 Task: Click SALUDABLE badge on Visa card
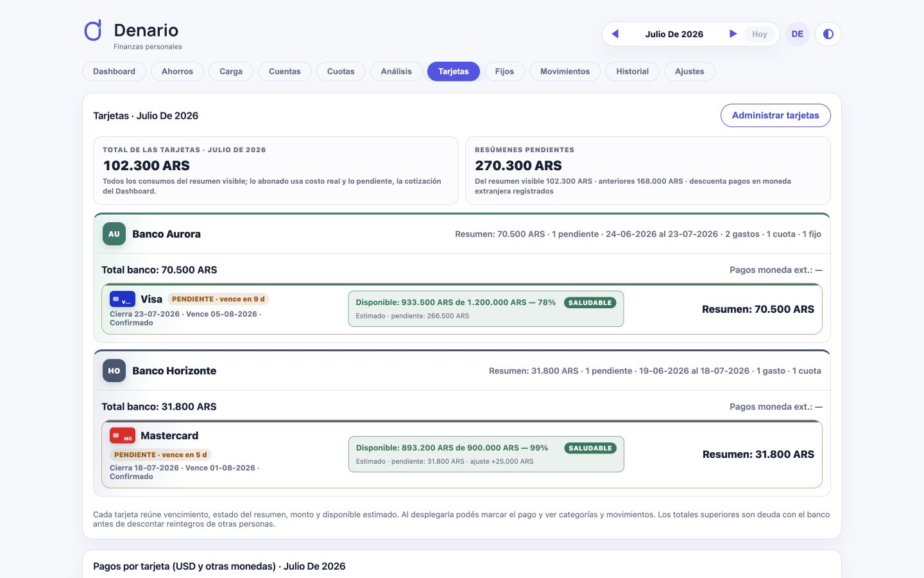click(590, 302)
